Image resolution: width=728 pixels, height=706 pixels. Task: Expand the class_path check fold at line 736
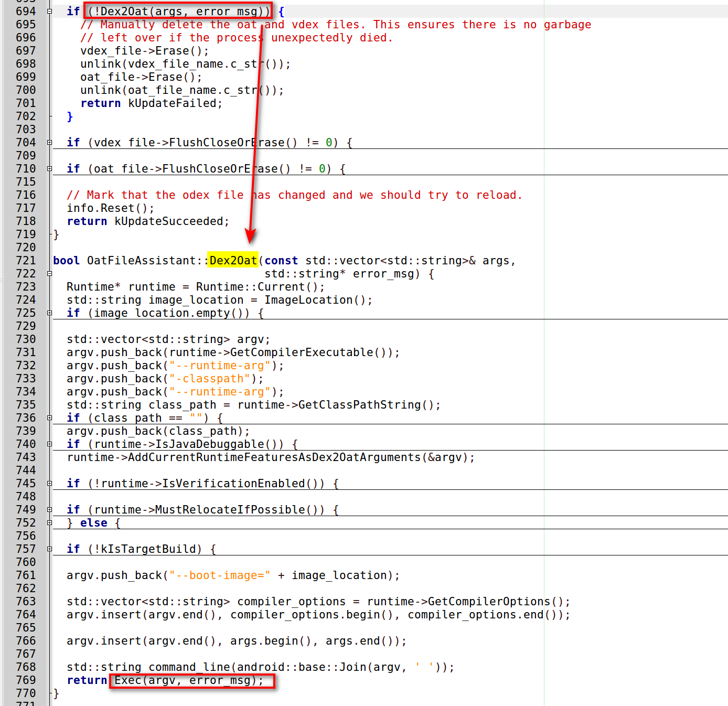[50, 418]
